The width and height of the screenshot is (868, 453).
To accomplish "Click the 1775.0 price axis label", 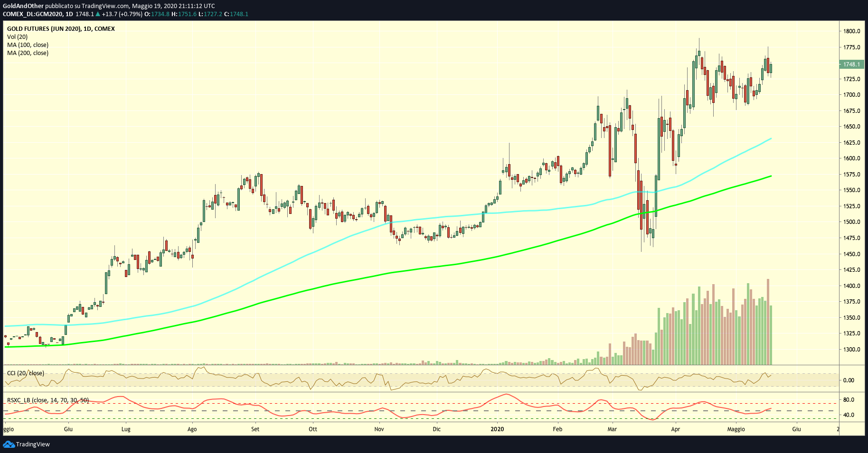I will point(852,47).
